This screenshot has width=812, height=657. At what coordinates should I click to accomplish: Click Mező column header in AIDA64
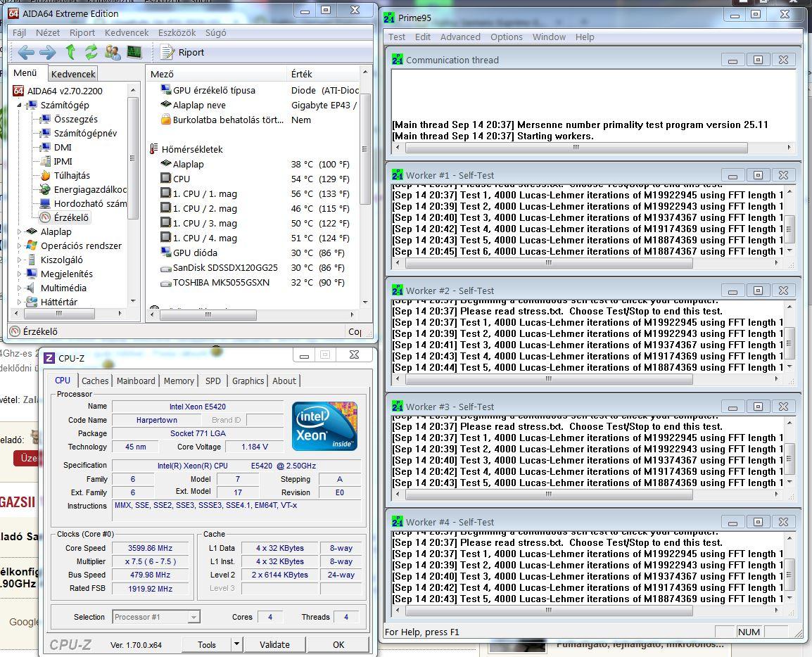click(217, 74)
